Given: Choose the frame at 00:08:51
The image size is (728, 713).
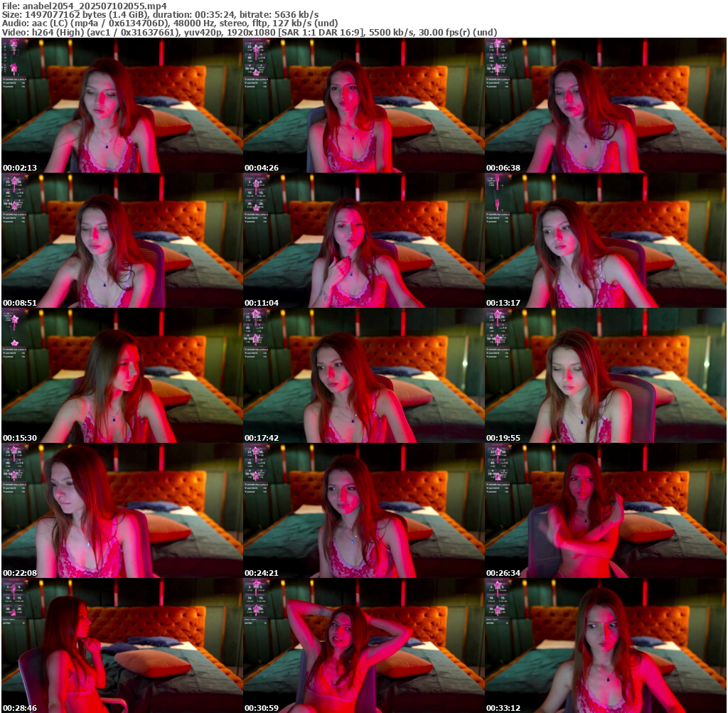Looking at the screenshot, I should click(122, 240).
